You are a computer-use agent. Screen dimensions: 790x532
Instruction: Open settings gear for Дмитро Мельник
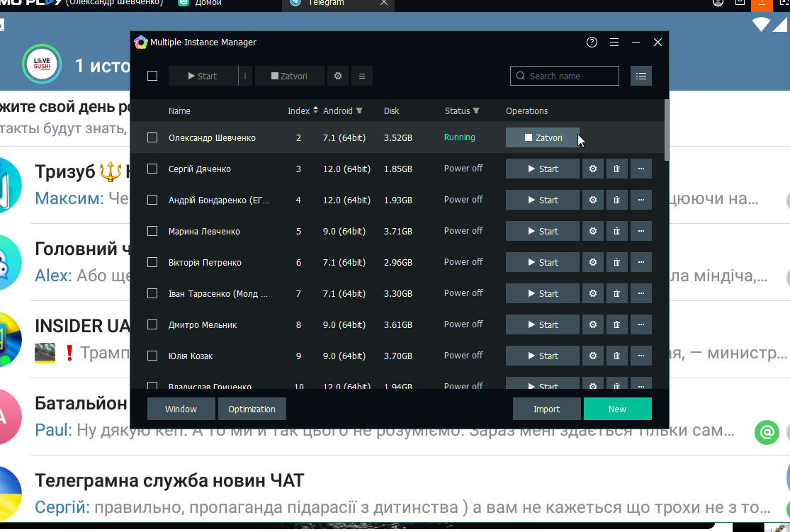pos(593,325)
